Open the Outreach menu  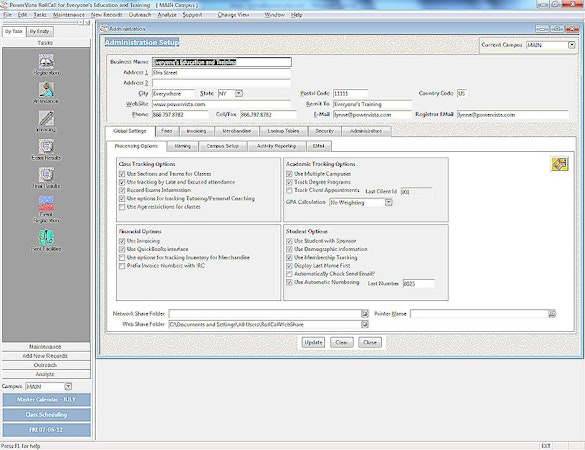coord(140,15)
